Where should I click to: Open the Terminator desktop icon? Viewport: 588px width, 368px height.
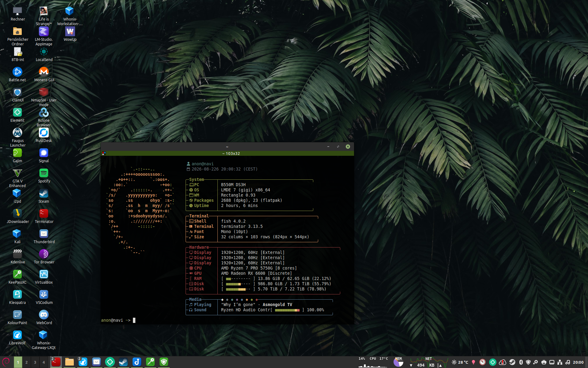[x=44, y=216]
